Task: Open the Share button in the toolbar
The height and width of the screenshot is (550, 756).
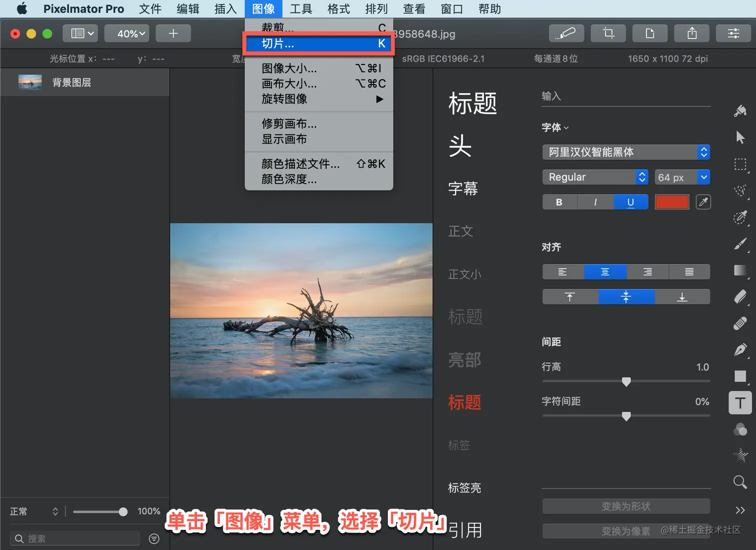Action: coord(691,34)
